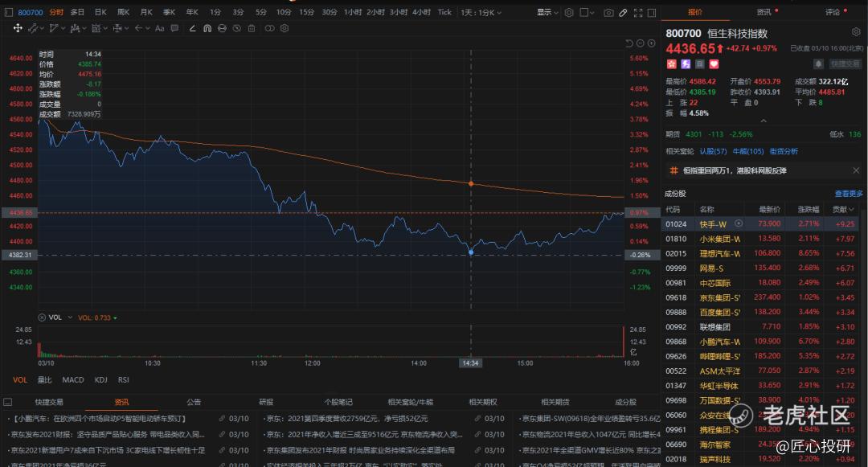Switch to the KDJ indicator
The height and width of the screenshot is (467, 868).
(x=100, y=379)
